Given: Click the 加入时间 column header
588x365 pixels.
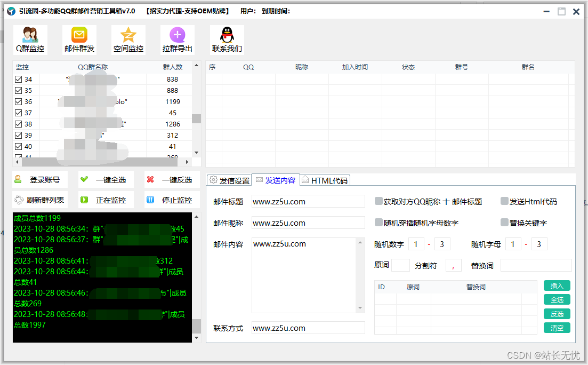Looking at the screenshot, I should click(355, 67).
